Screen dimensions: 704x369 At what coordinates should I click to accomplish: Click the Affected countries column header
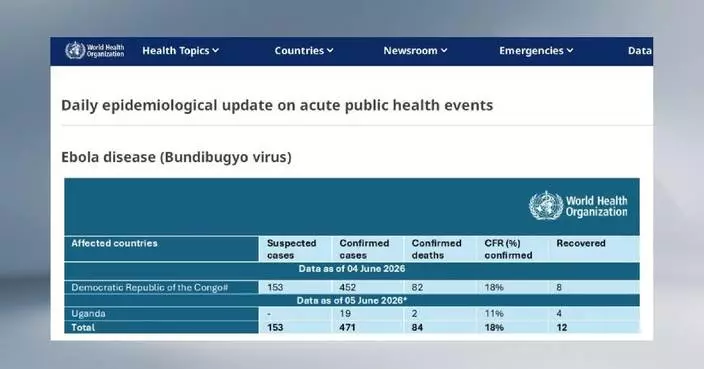click(x=114, y=243)
